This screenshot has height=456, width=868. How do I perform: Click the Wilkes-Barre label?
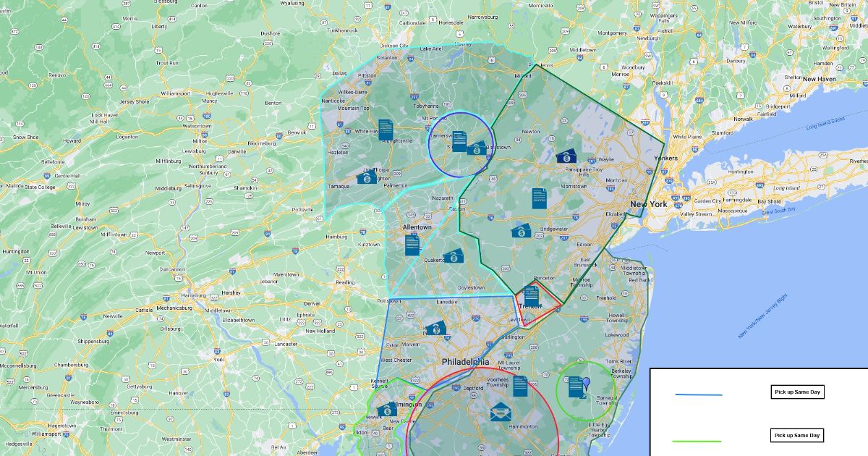click(353, 92)
